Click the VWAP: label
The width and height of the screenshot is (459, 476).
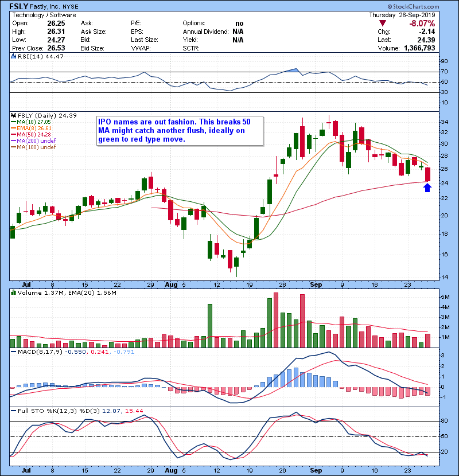pyautogui.click(x=141, y=48)
